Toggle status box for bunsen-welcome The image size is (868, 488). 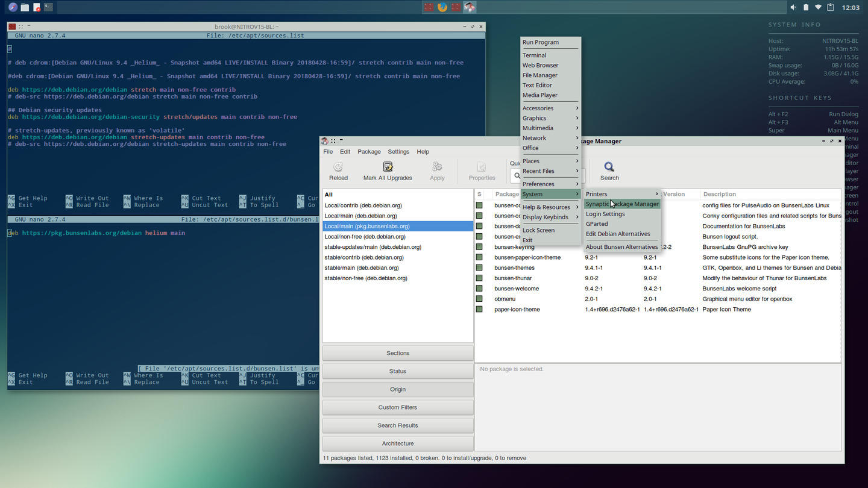(479, 289)
